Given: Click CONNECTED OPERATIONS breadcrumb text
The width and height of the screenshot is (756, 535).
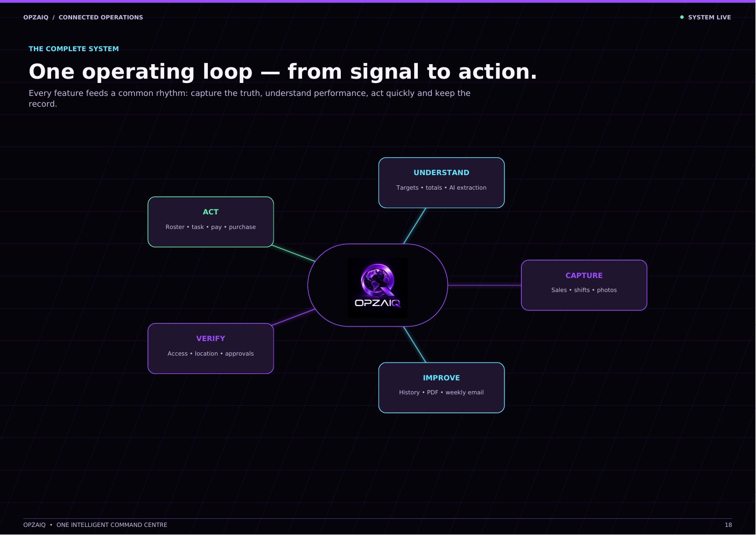Looking at the screenshot, I should 101,17.
